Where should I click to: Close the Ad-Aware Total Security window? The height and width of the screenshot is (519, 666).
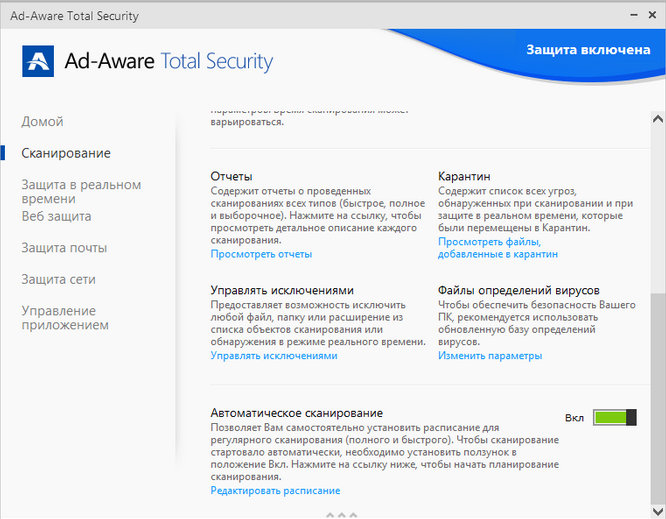[652, 15]
